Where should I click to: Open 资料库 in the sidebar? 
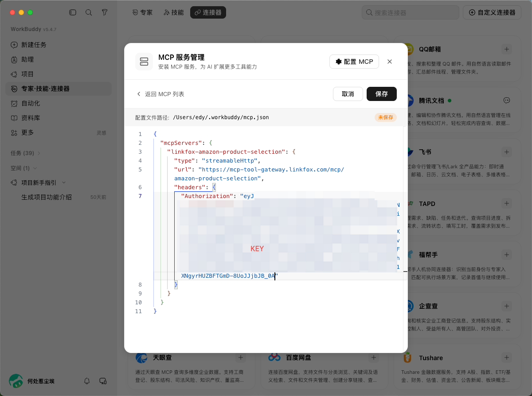pos(59,118)
